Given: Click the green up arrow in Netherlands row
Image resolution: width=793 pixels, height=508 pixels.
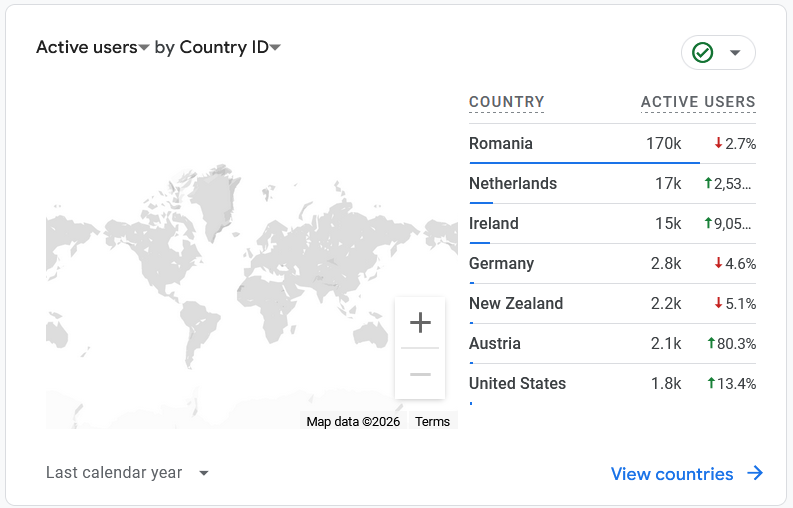Looking at the screenshot, I should click(708, 184).
